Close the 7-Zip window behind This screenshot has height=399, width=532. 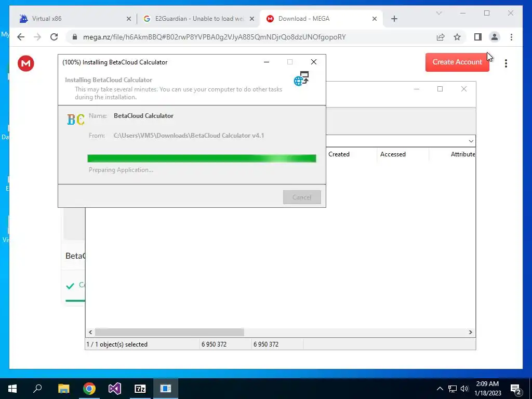tap(464, 89)
